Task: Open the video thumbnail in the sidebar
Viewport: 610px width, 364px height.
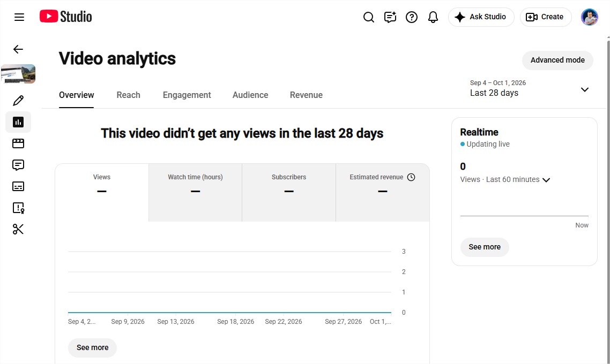Action: click(18, 74)
